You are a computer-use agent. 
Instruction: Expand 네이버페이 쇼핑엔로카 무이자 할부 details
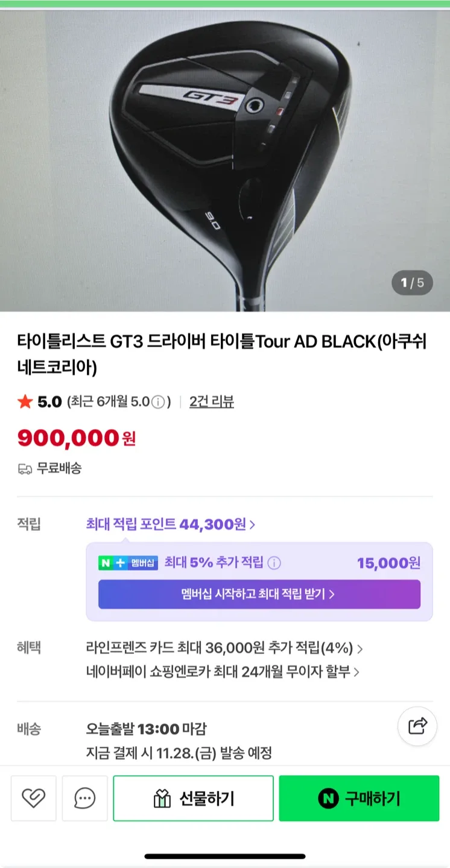pyautogui.click(x=223, y=671)
